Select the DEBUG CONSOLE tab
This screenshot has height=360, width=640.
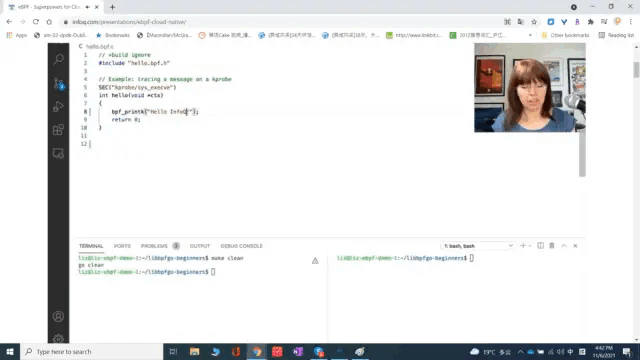(x=241, y=246)
